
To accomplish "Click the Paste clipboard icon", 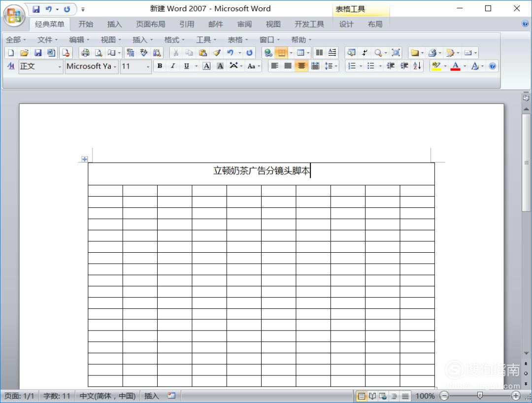I will (203, 53).
